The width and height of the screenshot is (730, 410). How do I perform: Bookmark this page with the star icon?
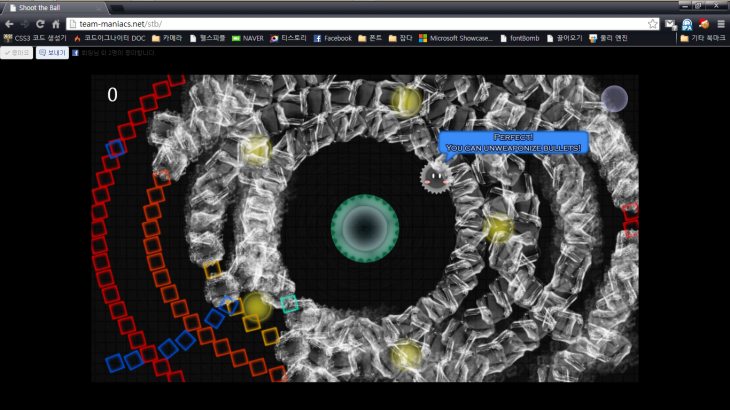(x=653, y=23)
